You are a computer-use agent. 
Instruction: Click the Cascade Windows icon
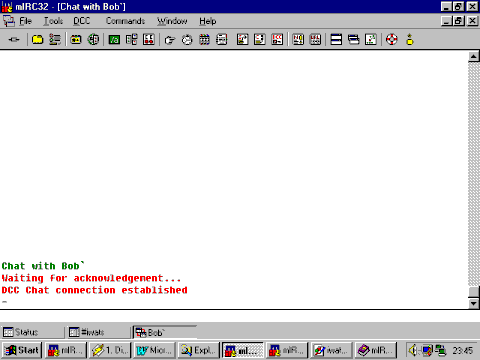[354, 40]
